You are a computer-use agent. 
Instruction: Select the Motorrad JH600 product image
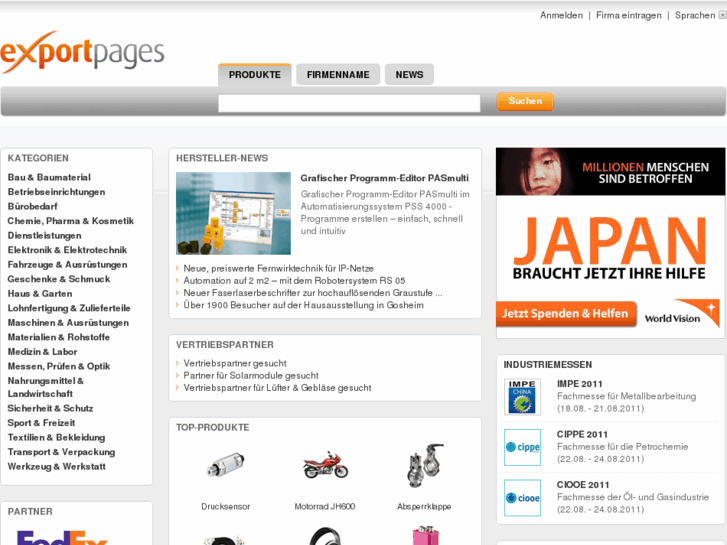point(325,466)
